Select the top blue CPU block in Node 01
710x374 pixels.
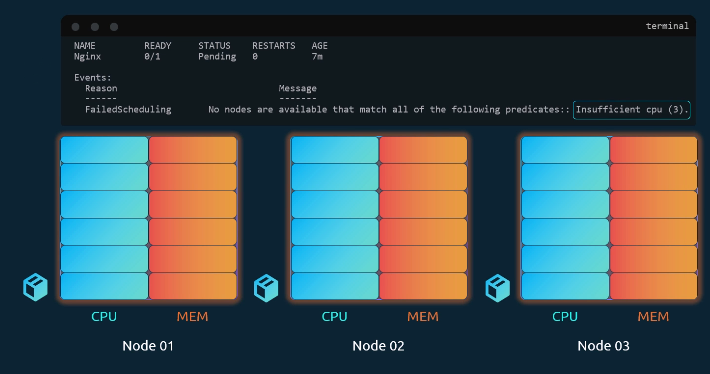click(x=105, y=150)
